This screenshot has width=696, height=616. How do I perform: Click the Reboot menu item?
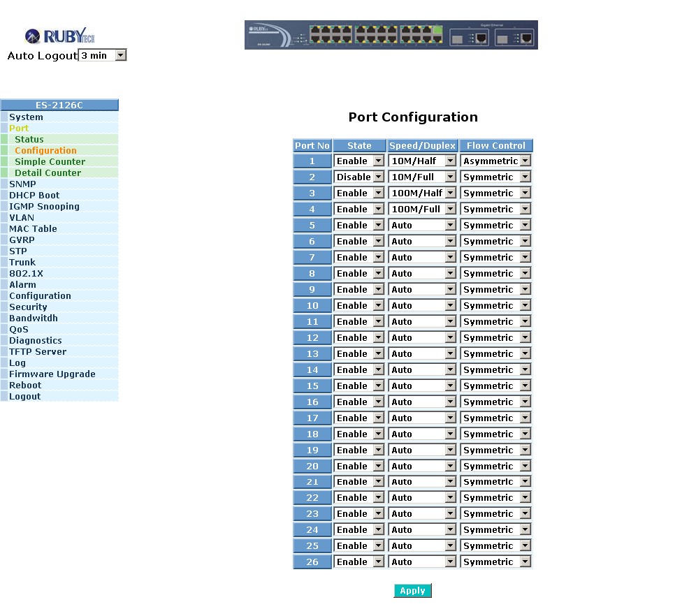(25, 385)
